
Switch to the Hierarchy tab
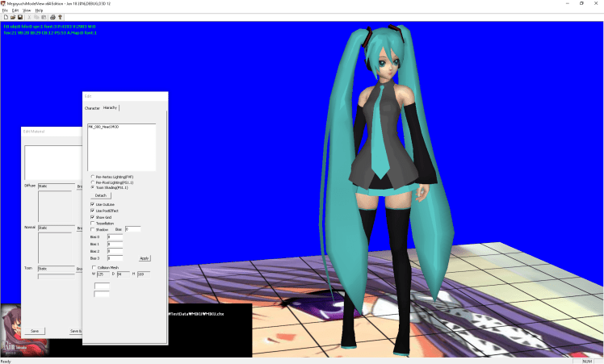click(x=110, y=108)
